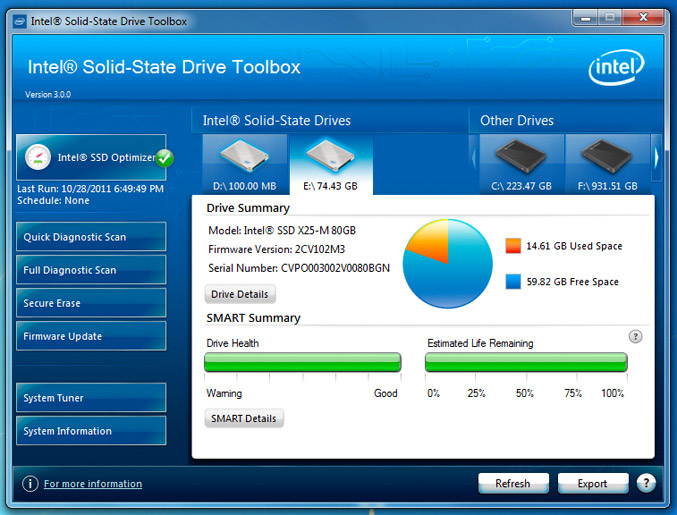This screenshot has height=515, width=677.
Task: Open the Intel SSD Optimizer tool
Action: click(91, 157)
